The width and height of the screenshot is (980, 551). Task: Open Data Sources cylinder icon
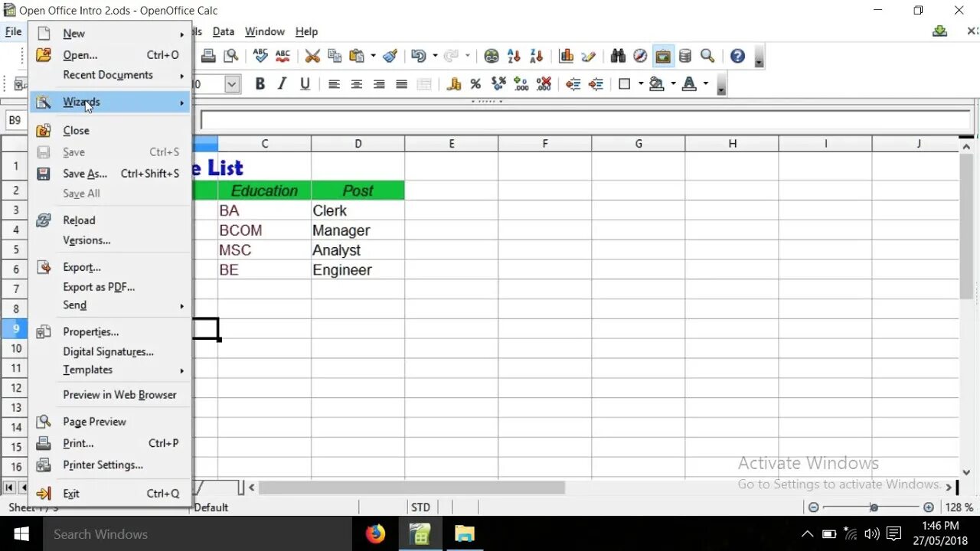pos(685,56)
